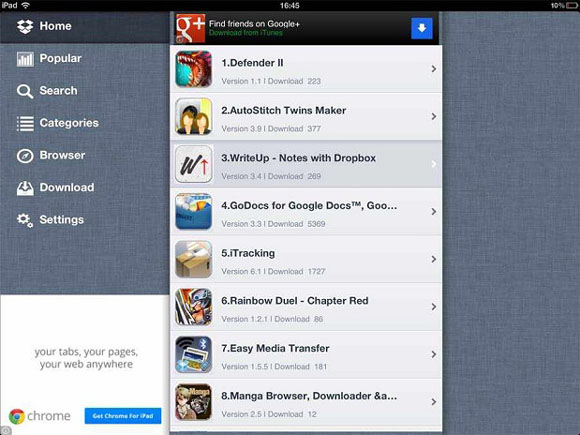Open Download tray icon in sidebar
The height and width of the screenshot is (435, 580).
tap(25, 188)
